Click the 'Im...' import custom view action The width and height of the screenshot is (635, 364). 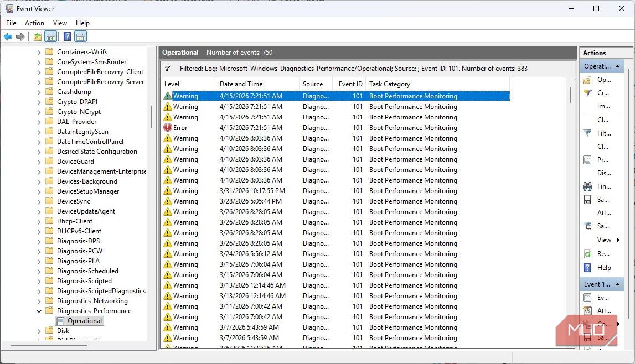coord(603,106)
